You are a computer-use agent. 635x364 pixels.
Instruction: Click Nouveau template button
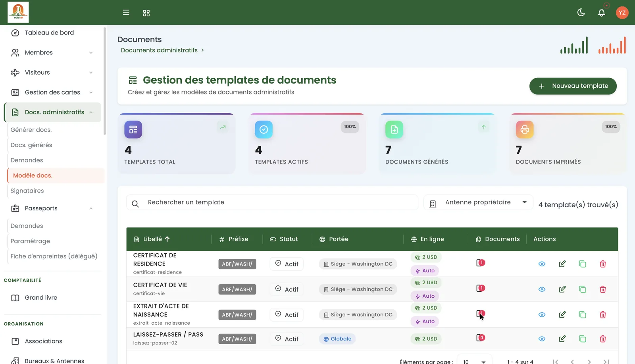pos(573,86)
